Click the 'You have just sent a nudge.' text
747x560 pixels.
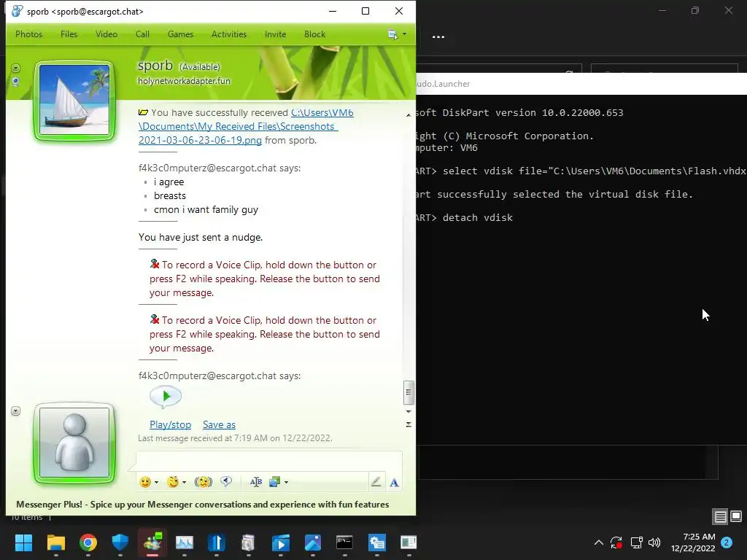(201, 237)
